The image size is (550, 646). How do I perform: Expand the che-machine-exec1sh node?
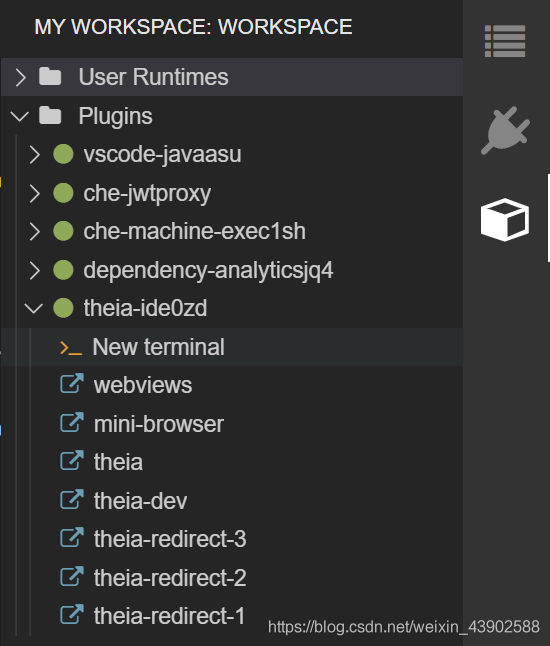[x=35, y=231]
